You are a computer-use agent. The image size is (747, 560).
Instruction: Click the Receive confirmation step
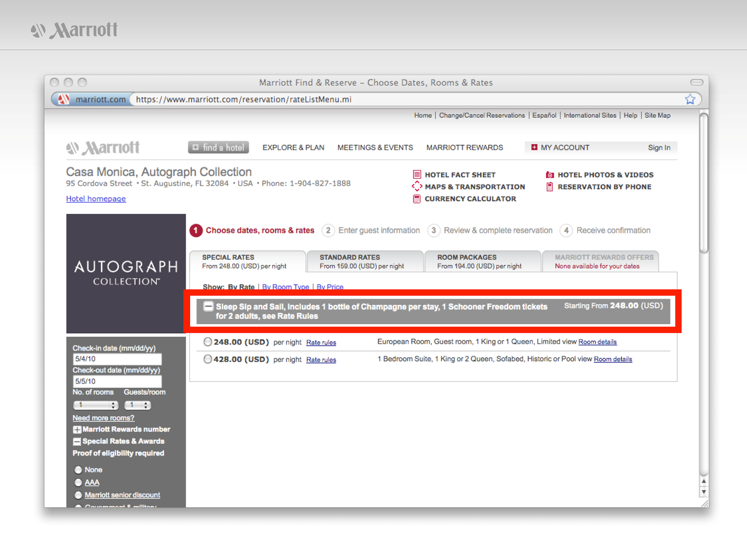coord(605,231)
